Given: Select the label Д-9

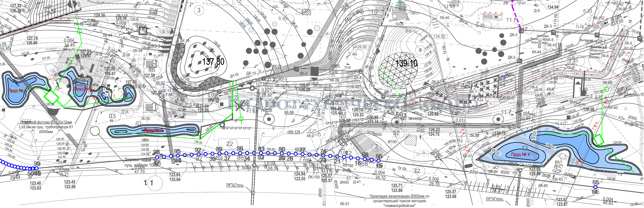Looking at the screenshot, I should click(537, 11).
